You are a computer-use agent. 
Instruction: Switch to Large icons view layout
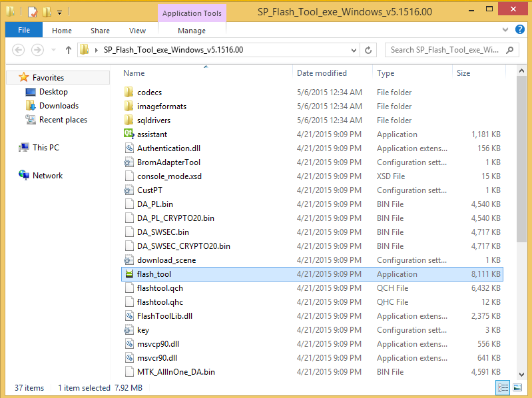pos(517,388)
